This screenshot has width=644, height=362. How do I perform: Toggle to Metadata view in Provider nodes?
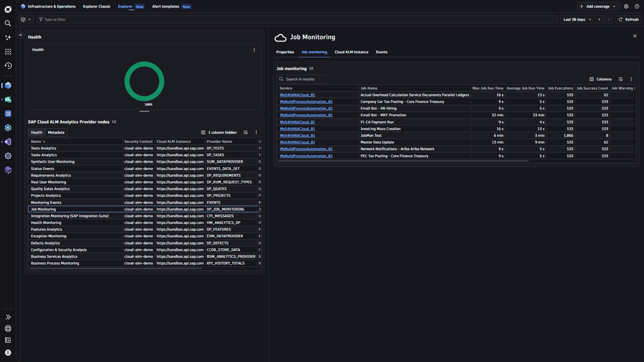click(x=56, y=132)
